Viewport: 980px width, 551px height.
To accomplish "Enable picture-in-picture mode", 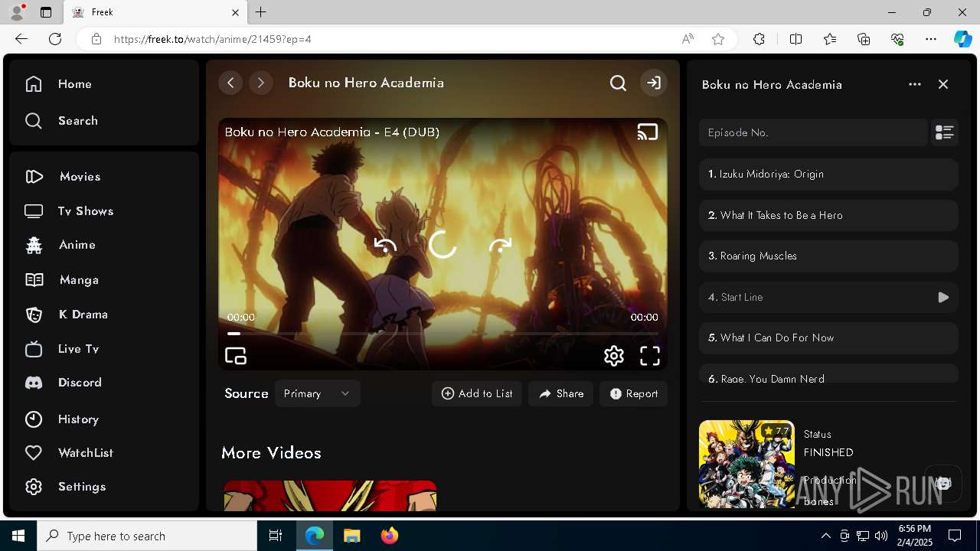I will (236, 356).
